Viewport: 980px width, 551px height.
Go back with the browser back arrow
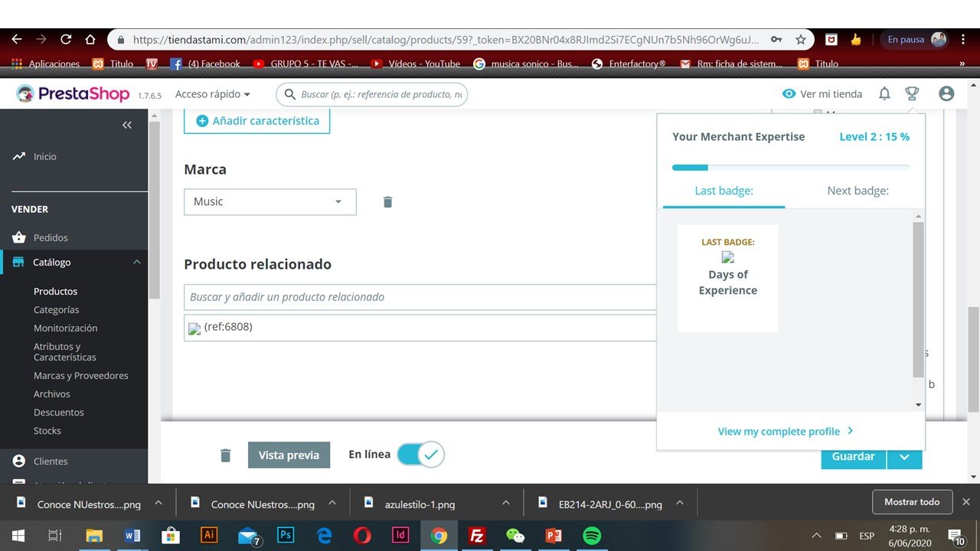pos(17,39)
